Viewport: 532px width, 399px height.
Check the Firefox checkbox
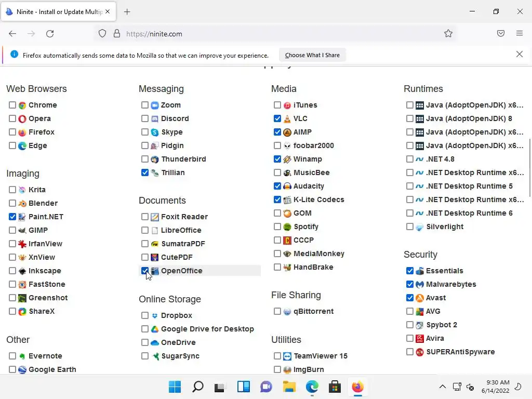click(x=12, y=132)
